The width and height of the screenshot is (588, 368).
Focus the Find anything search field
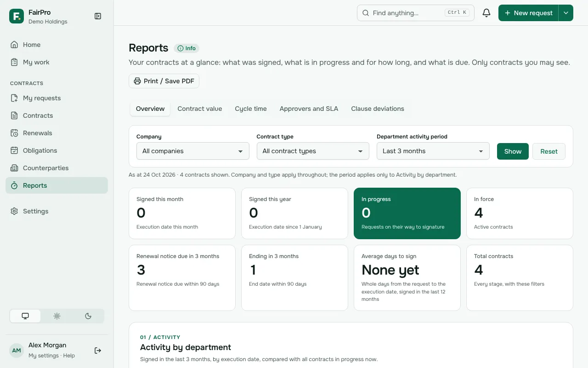(x=416, y=13)
